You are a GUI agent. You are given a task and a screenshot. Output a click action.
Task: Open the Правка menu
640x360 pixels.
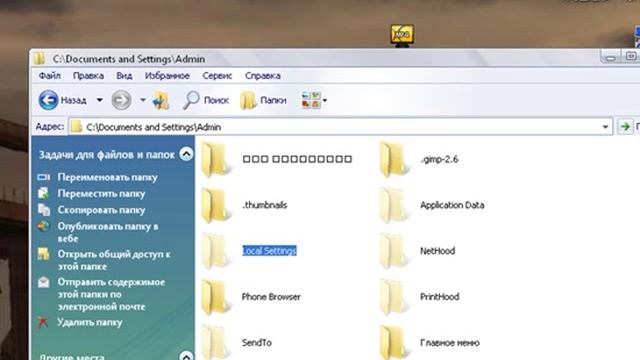[x=88, y=76]
